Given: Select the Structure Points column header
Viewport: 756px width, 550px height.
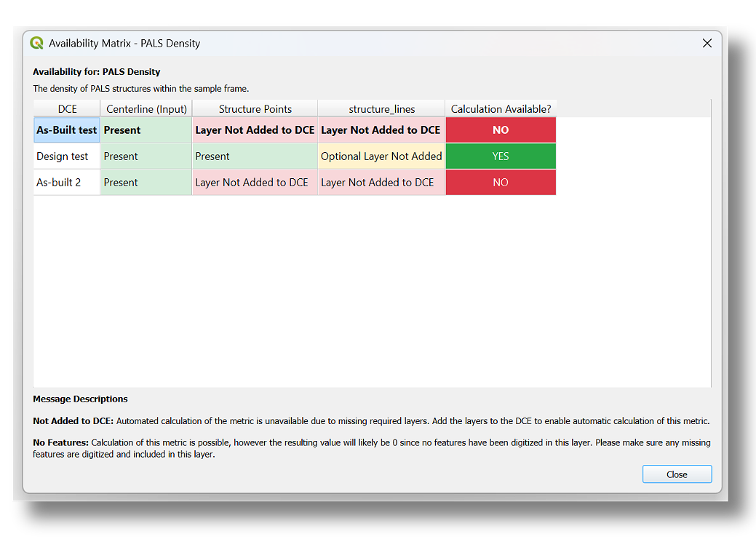Looking at the screenshot, I should (255, 109).
